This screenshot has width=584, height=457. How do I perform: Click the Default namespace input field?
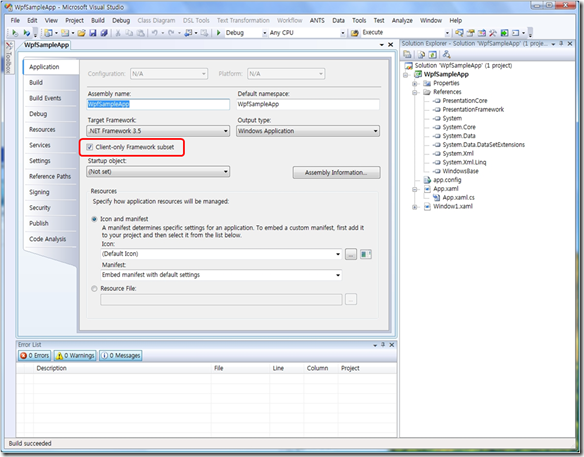308,104
